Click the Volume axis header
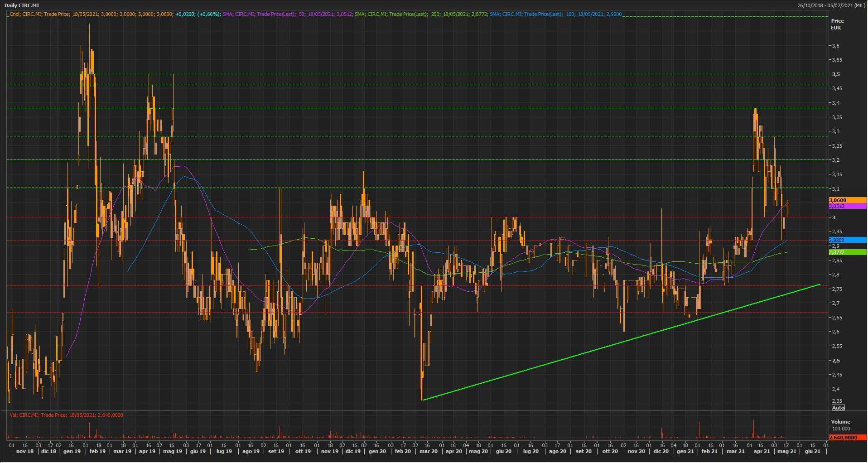 pyautogui.click(x=840, y=422)
